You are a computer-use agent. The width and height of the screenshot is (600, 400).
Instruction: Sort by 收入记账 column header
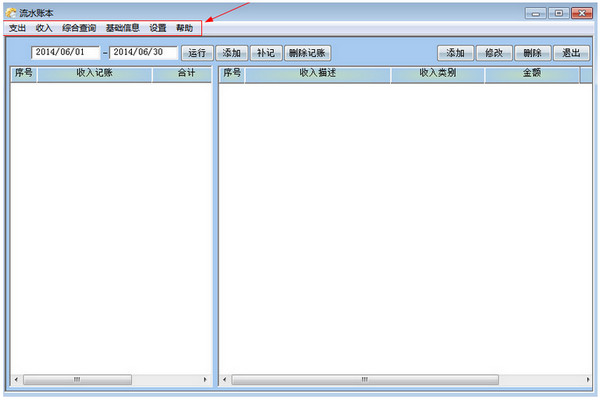click(x=95, y=74)
